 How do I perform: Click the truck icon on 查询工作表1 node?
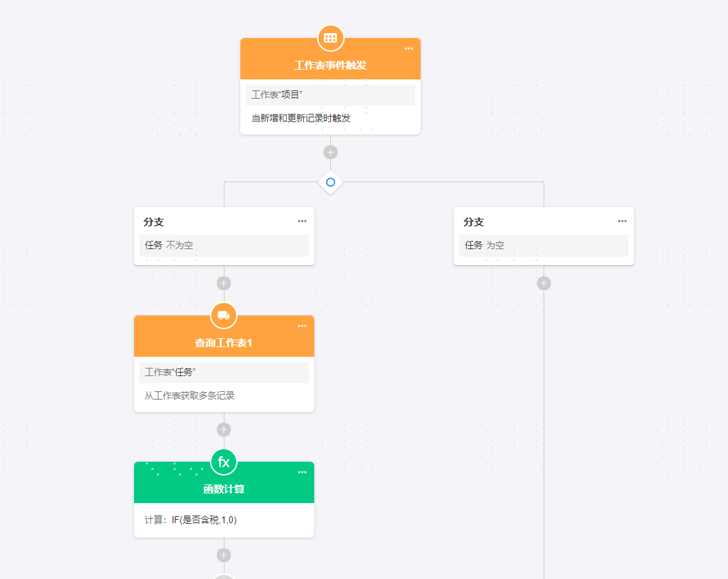click(x=224, y=315)
